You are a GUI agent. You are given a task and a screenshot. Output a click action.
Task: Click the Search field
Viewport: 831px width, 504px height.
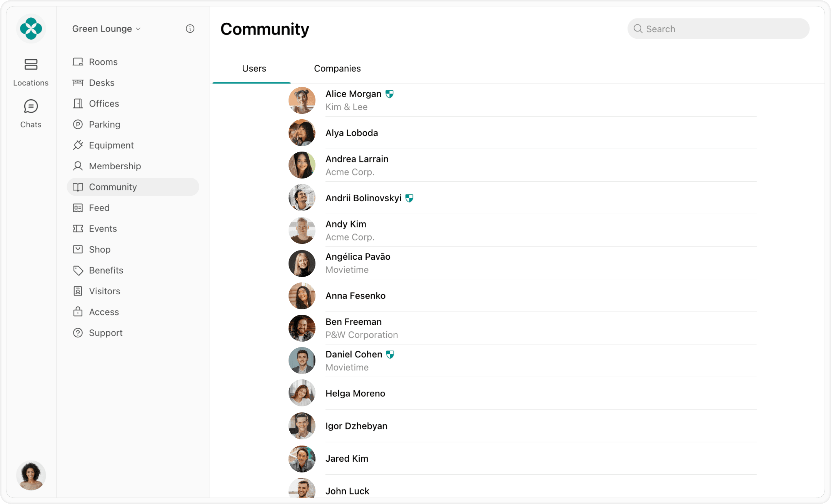tap(718, 28)
